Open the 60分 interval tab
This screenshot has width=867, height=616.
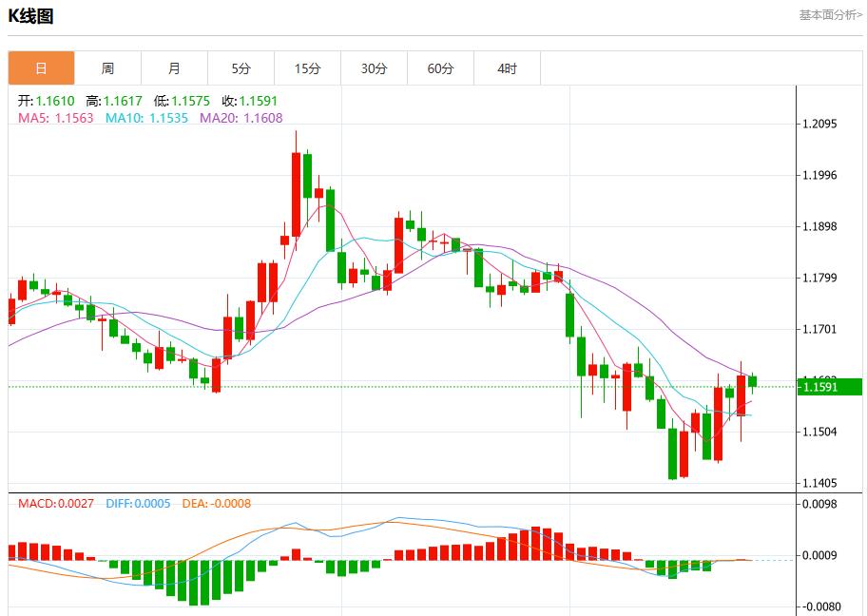[x=441, y=68]
